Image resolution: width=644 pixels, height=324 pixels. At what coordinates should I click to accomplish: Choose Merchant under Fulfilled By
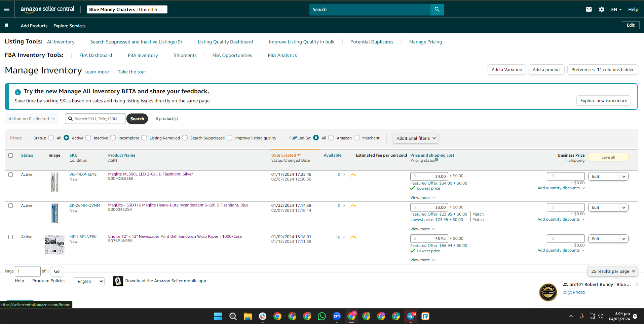357,138
